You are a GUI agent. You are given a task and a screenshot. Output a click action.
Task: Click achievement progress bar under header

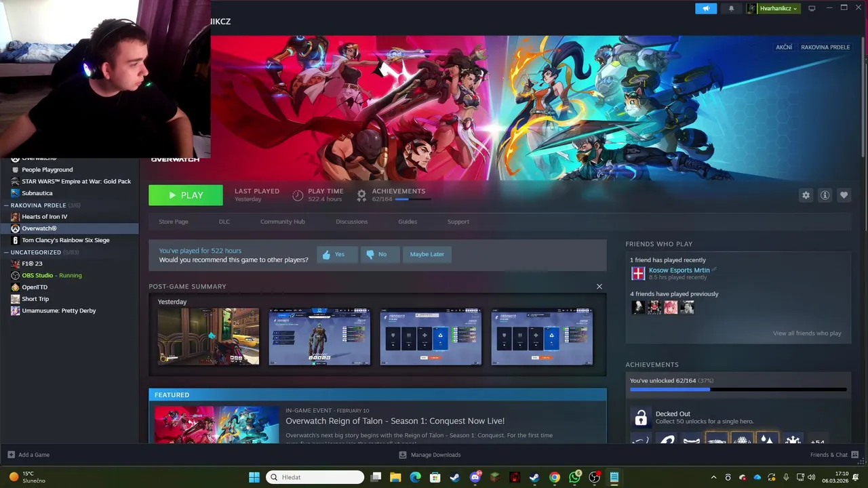(412, 199)
